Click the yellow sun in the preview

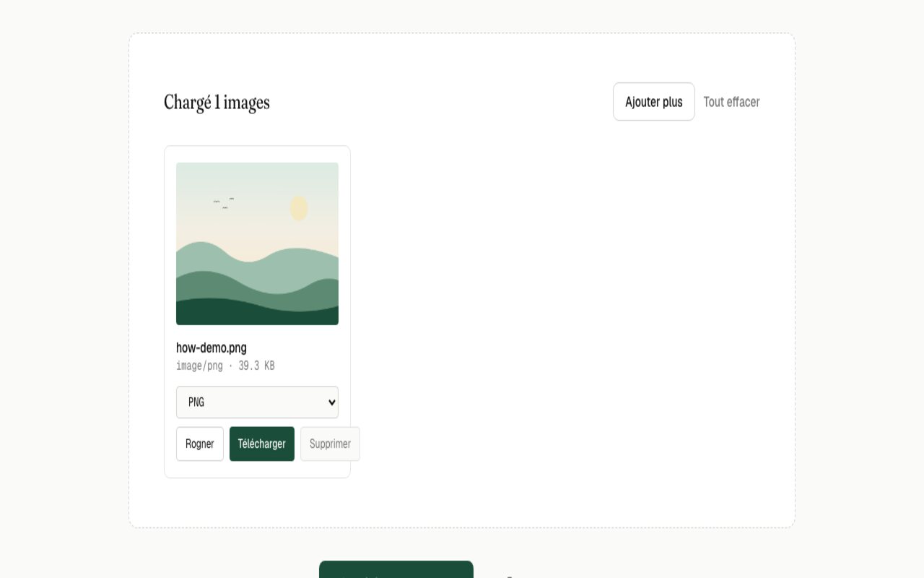point(299,208)
